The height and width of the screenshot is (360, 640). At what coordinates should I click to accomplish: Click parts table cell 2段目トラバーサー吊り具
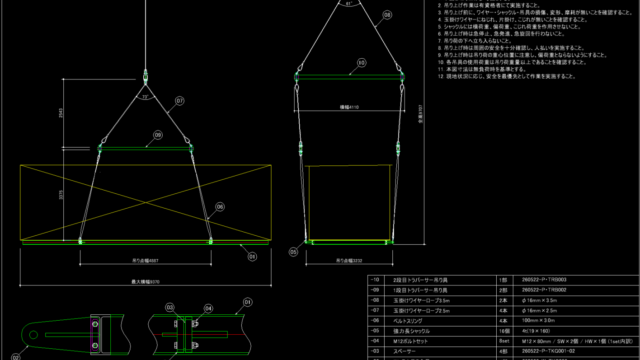click(420, 280)
